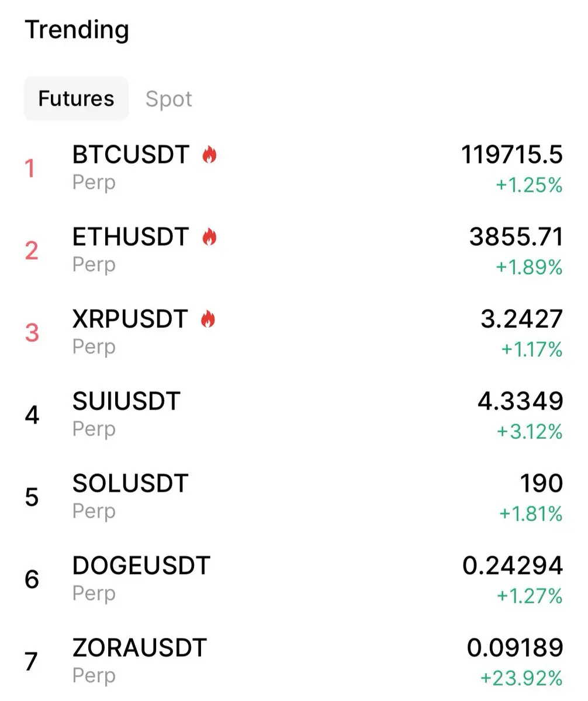Click the +23.92% change for ZORAUSDT
This screenshot has height=701, width=588.
click(x=521, y=678)
